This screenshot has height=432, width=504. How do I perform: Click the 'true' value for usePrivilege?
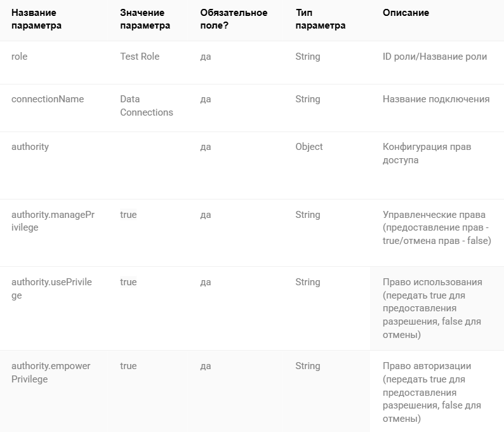[128, 282]
